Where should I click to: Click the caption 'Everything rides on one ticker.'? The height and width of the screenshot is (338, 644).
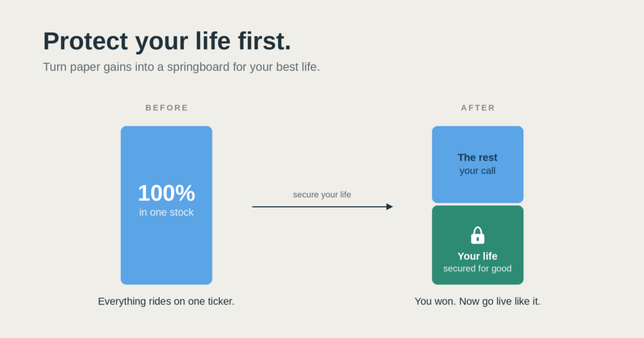tap(166, 302)
